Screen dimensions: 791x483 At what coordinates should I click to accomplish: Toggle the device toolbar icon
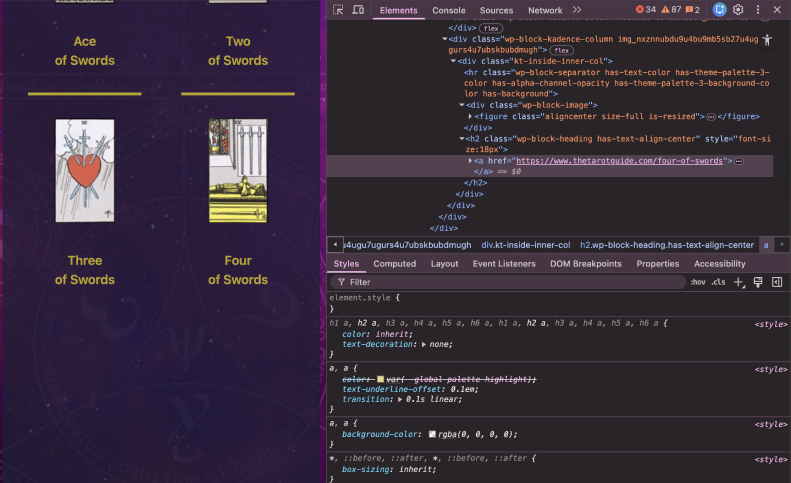pos(359,10)
